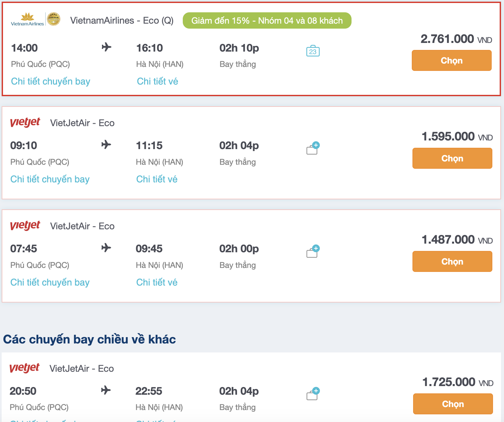Image resolution: width=504 pixels, height=422 pixels.
Task: Click the Skytrax 4-star airline badge
Action: tap(53, 19)
